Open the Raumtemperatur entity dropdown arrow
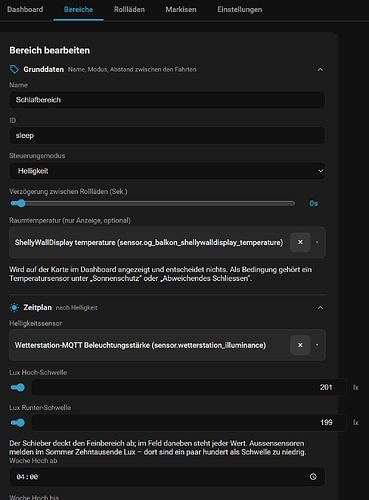 tap(317, 242)
